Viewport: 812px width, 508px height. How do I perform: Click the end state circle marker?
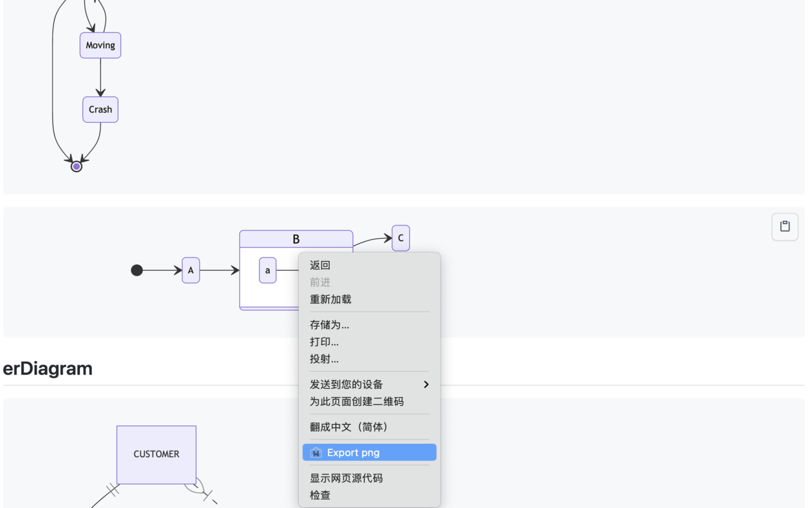click(77, 166)
